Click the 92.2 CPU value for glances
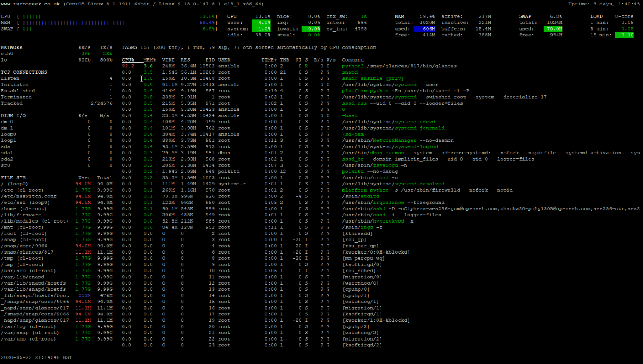 pos(128,66)
